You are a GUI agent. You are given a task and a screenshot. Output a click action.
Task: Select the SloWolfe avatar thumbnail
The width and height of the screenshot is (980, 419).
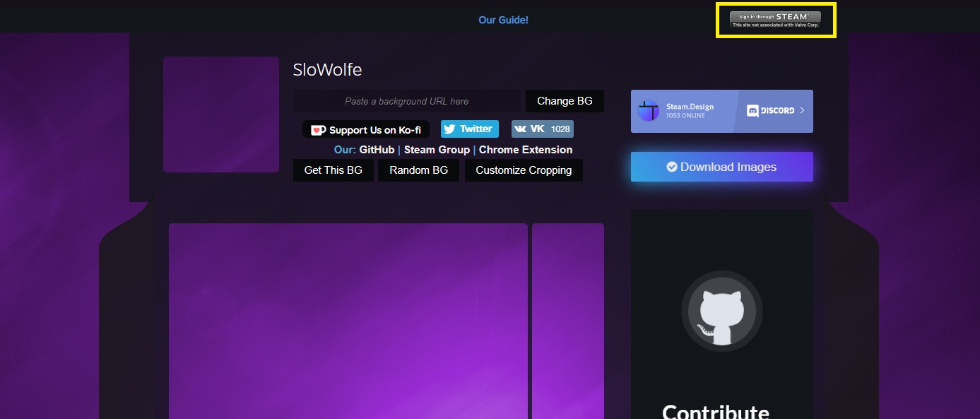(x=221, y=114)
